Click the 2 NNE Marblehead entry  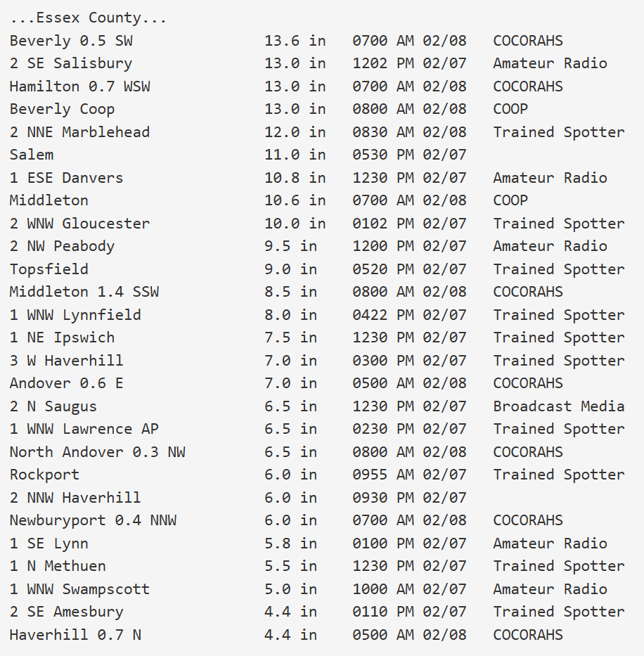coord(79,132)
